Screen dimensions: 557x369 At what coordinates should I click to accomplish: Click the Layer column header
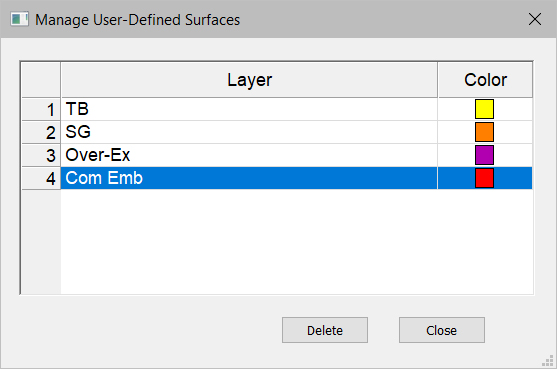[249, 80]
